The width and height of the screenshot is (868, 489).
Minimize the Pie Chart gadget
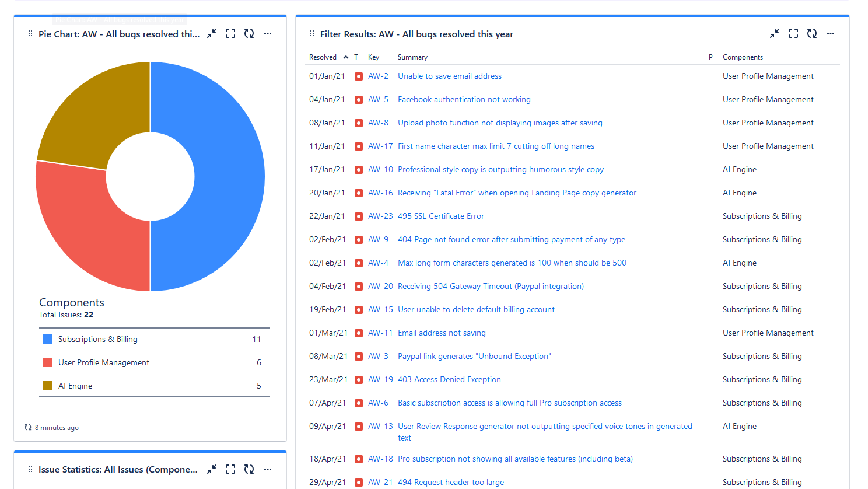pyautogui.click(x=212, y=33)
